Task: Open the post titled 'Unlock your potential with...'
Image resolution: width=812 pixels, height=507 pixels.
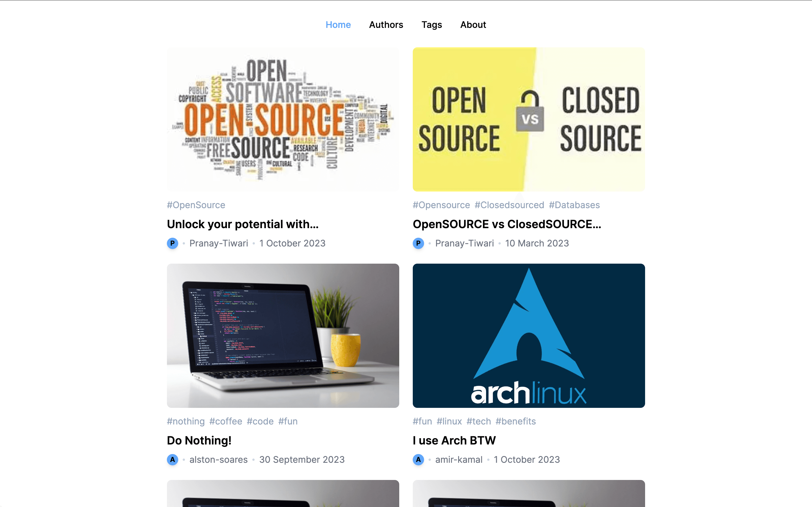Action: [243, 224]
